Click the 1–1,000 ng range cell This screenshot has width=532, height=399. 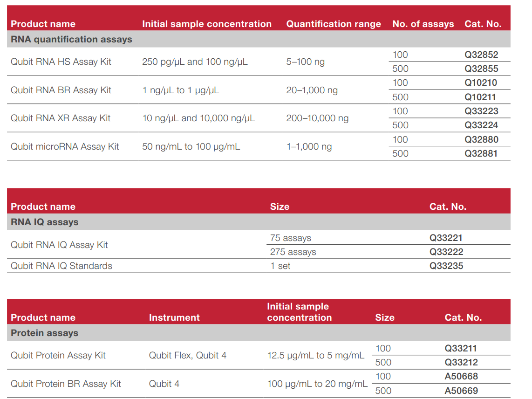[309, 147]
